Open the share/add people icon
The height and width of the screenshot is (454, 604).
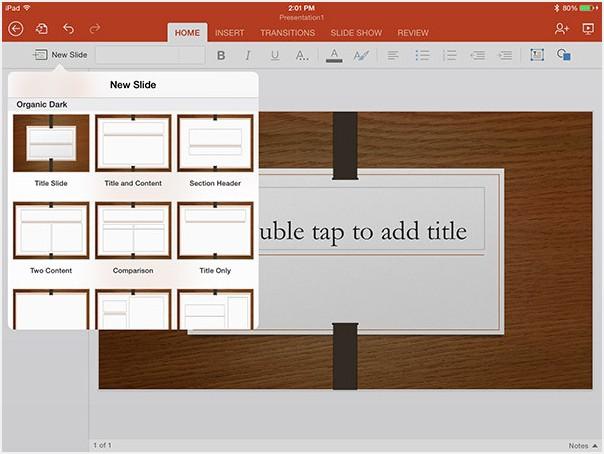[561, 30]
